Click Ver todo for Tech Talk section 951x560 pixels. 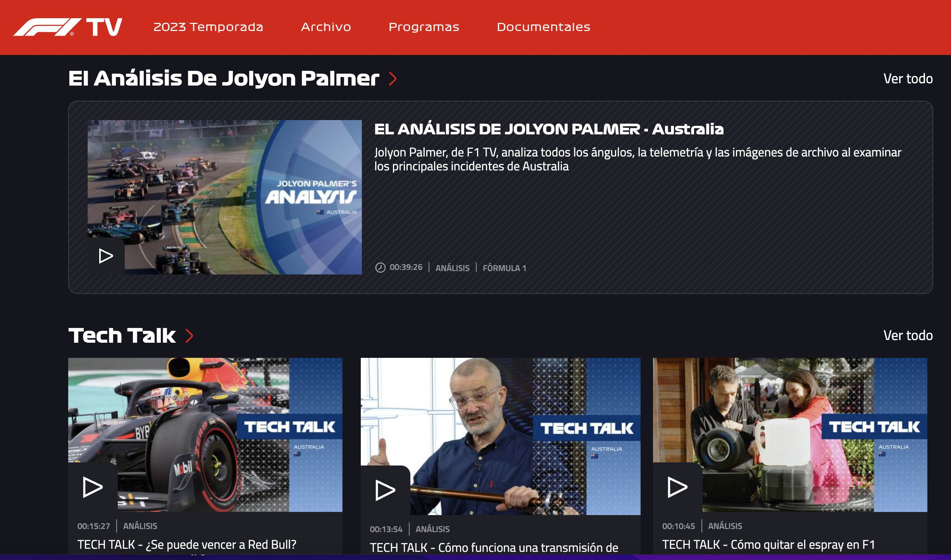pos(908,335)
